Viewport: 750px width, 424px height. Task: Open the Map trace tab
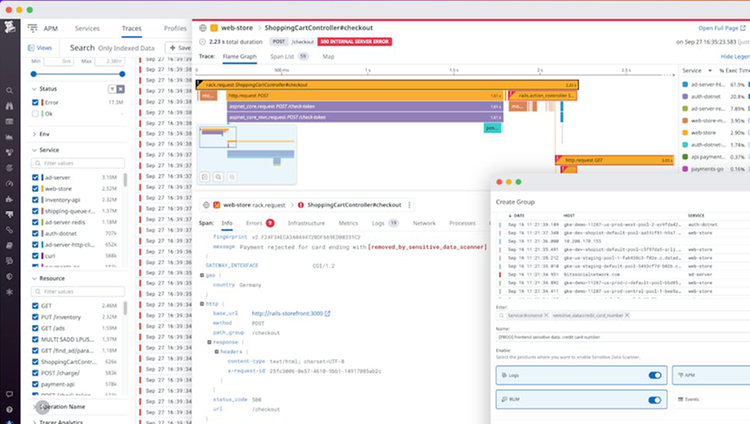pyautogui.click(x=328, y=56)
